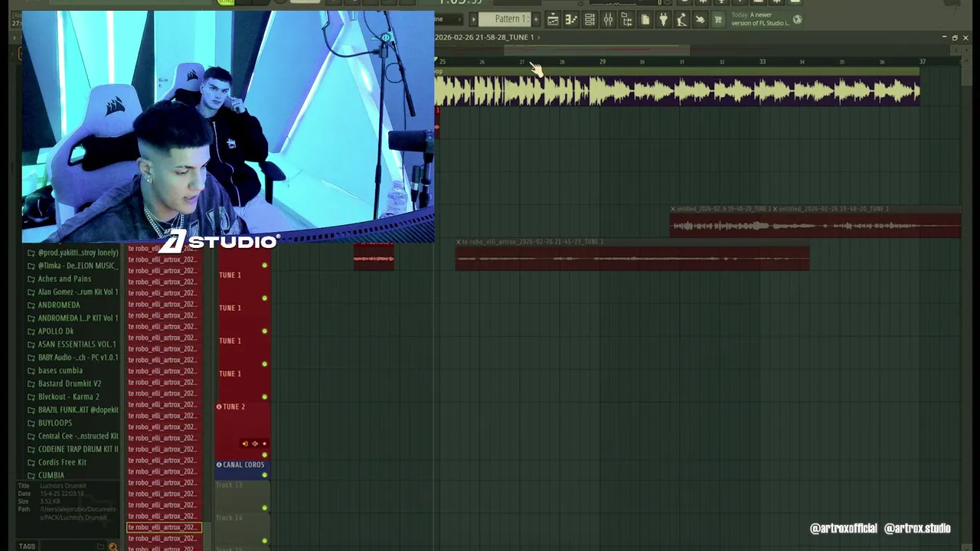Open the snap selector dropdown left of Pattern

448,19
